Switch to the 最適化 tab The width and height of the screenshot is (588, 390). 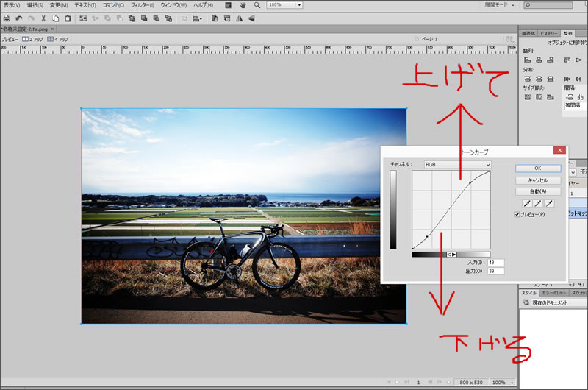(x=528, y=33)
